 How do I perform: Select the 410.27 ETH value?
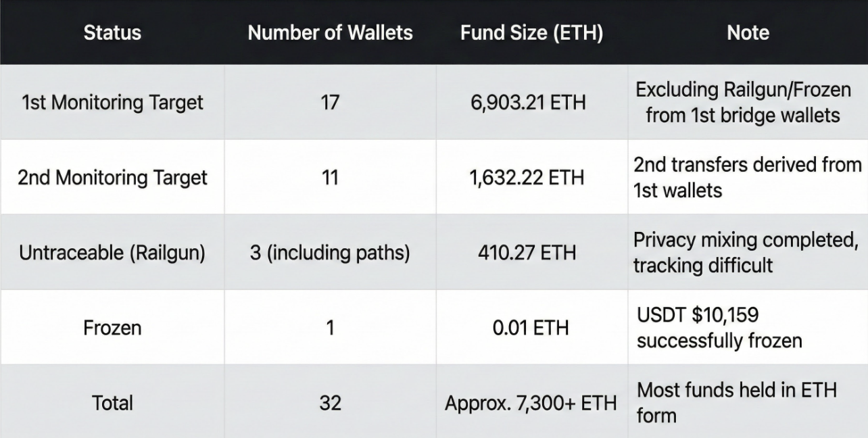[531, 253]
